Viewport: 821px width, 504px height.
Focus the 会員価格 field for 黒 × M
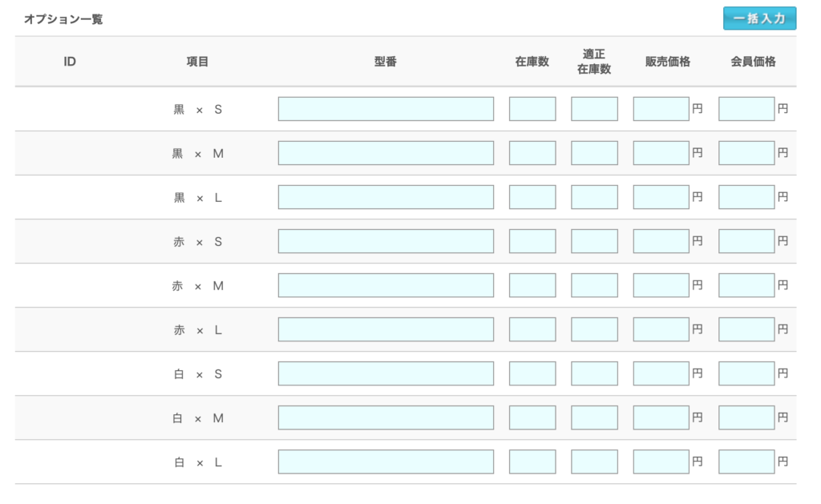(746, 153)
